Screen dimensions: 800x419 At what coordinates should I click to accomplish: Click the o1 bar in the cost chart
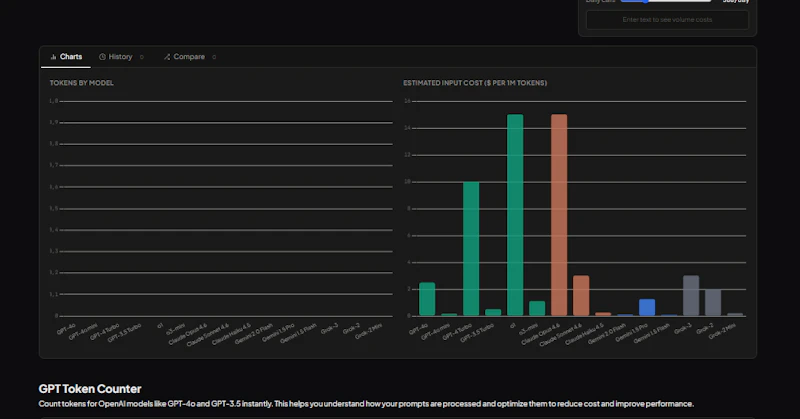[515, 215]
